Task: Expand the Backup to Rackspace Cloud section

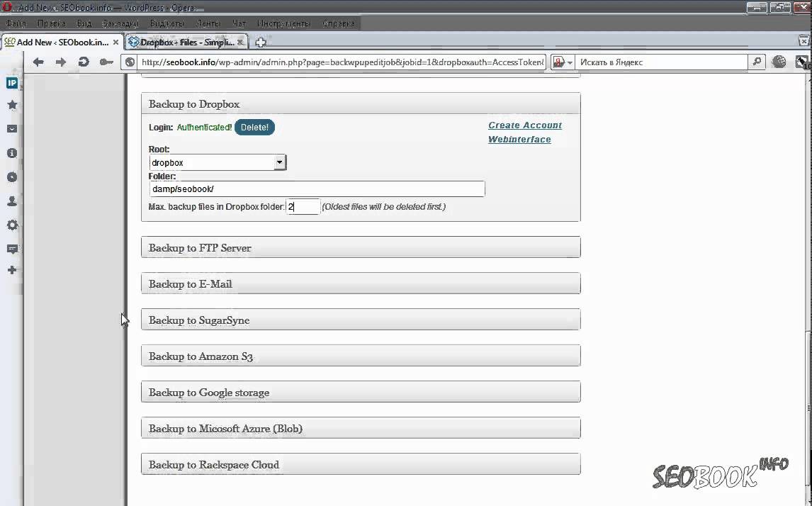Action: 361,465
